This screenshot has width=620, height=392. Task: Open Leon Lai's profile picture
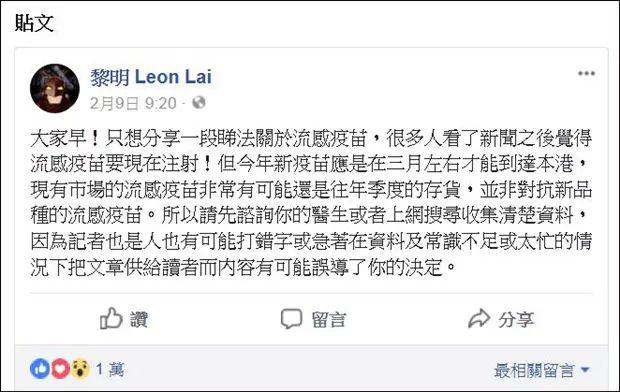point(55,88)
